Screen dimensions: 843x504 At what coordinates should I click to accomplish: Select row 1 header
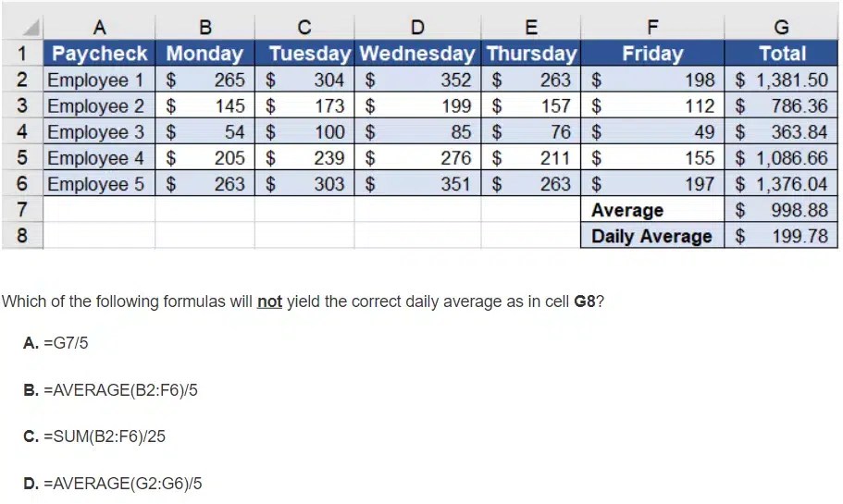pos(22,54)
